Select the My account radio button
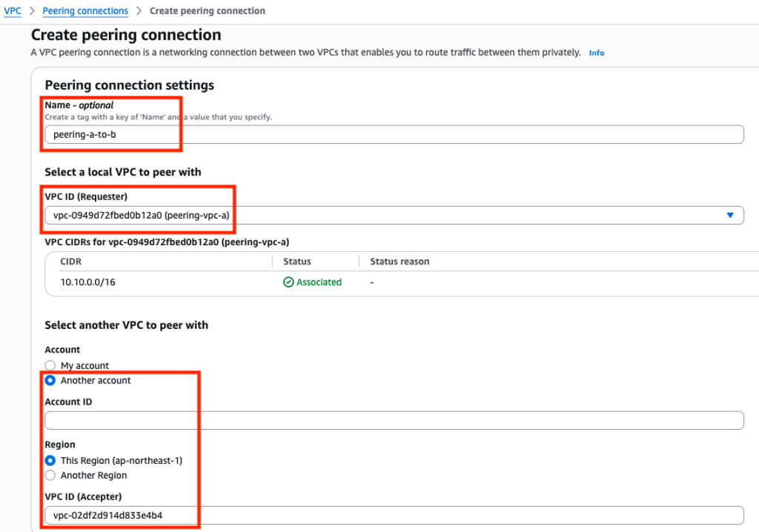This screenshot has width=759, height=532. (x=50, y=365)
